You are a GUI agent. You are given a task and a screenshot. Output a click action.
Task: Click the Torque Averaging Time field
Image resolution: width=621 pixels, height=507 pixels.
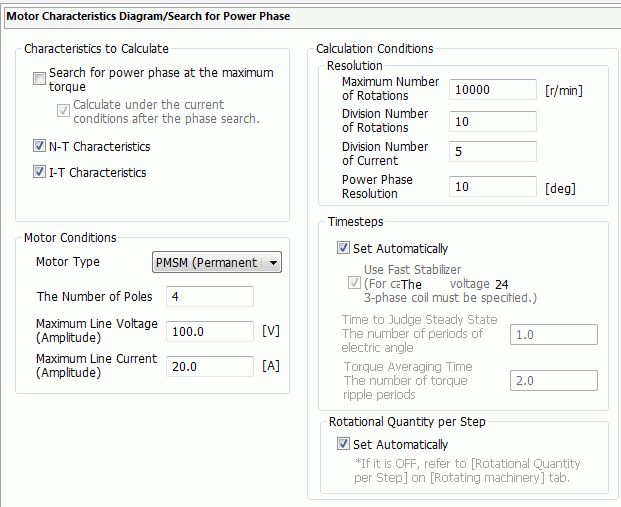pyautogui.click(x=553, y=380)
